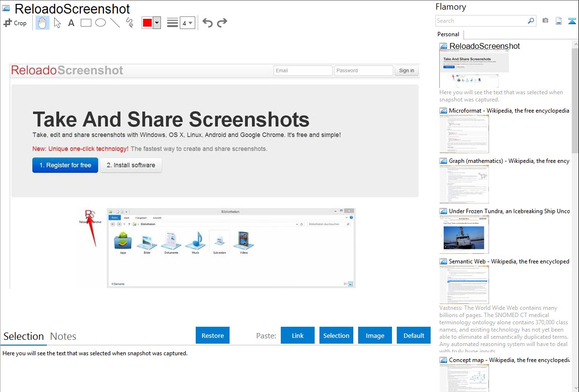
Task: Select the rectangle shape tool
Action: 86,23
